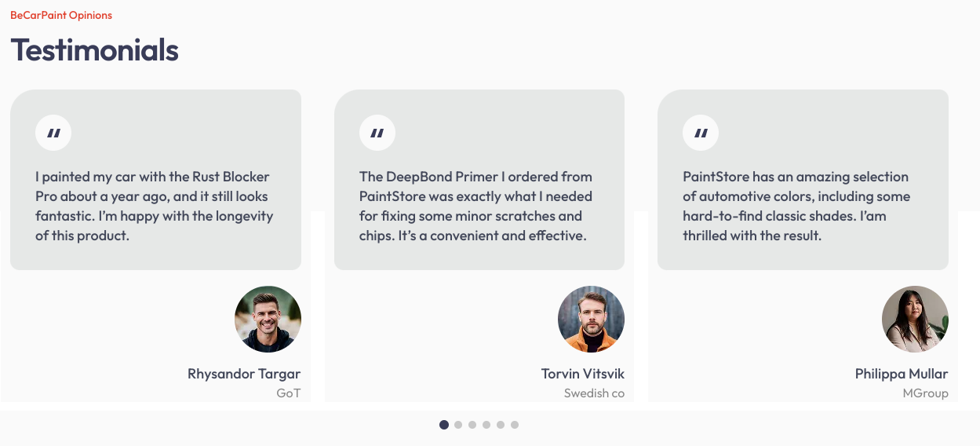
Task: Click quote icon in Torvin's testimonial card
Action: pos(377,133)
